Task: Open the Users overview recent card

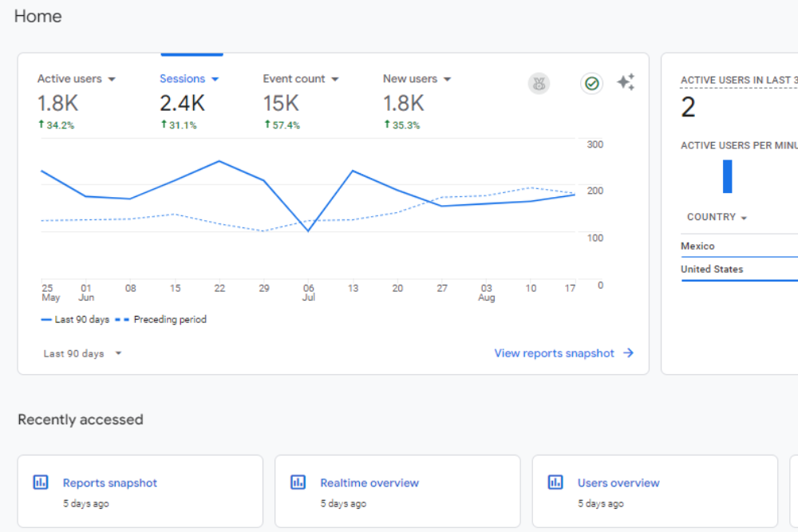Action: [655, 491]
